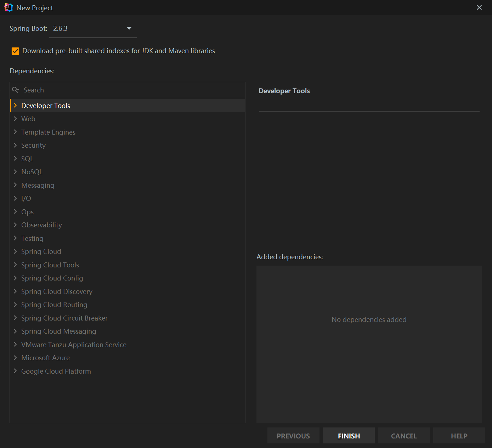The image size is (492, 448).
Task: Select the Web category row
Action: (128, 119)
